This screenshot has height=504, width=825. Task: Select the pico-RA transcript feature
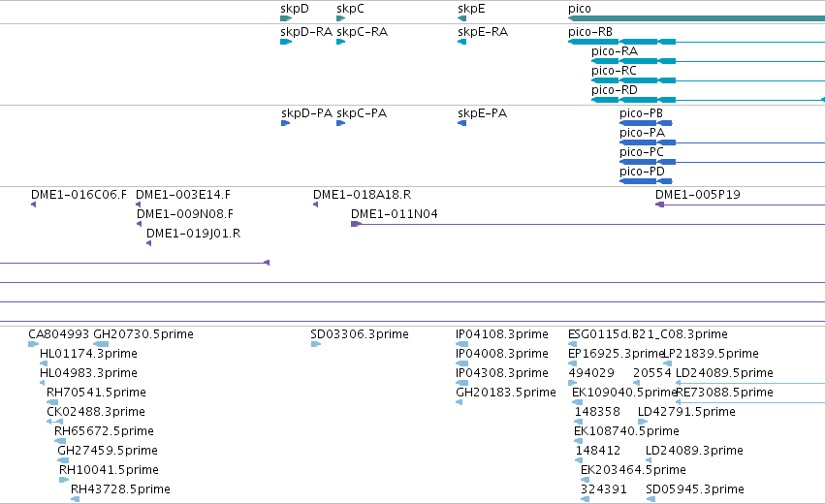click(709, 61)
